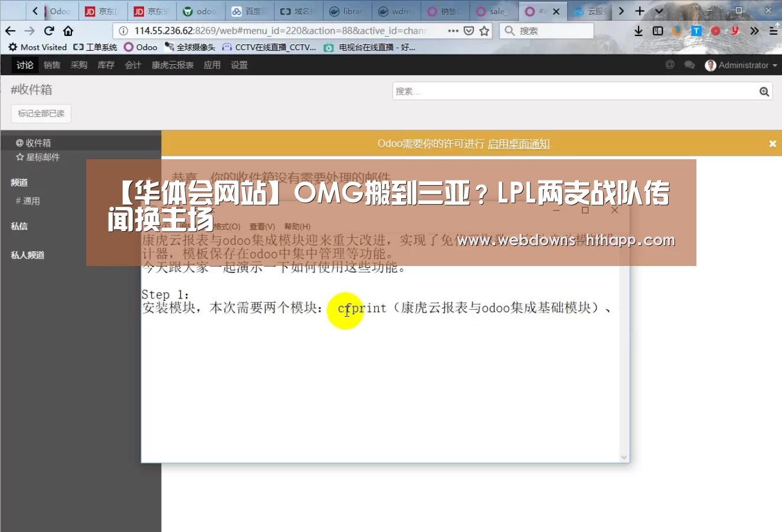The image size is (782, 532).
Task: Open the 康虎云报表 menu
Action: [173, 65]
